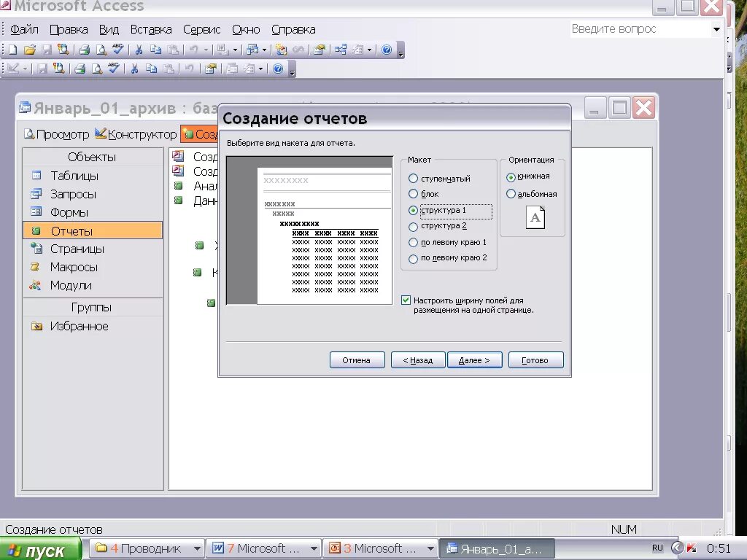This screenshot has height=560, width=747.
Task: Click the New database icon
Action: coord(13,50)
